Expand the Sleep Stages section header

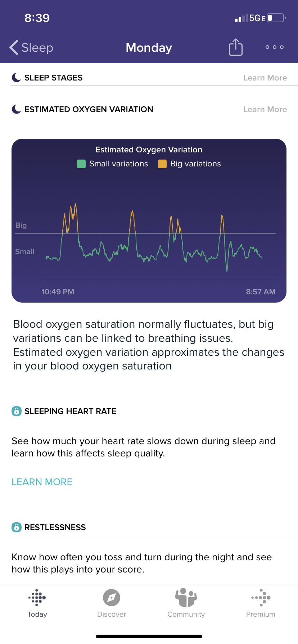point(54,78)
